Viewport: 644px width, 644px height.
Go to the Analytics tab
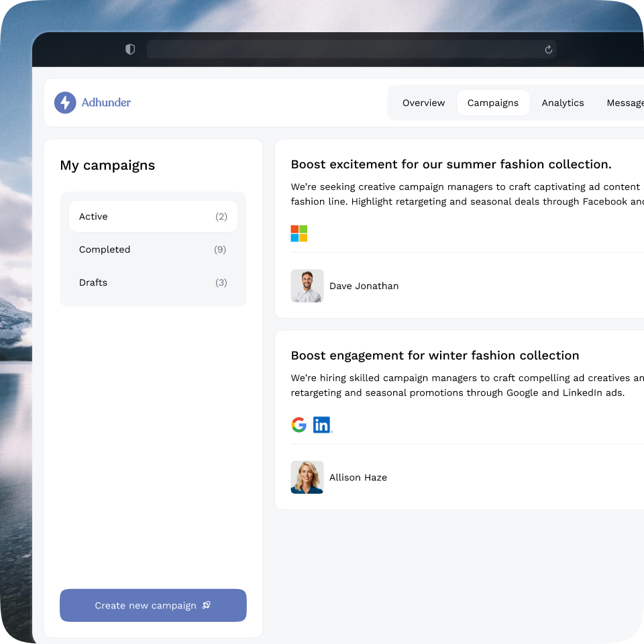coord(563,103)
